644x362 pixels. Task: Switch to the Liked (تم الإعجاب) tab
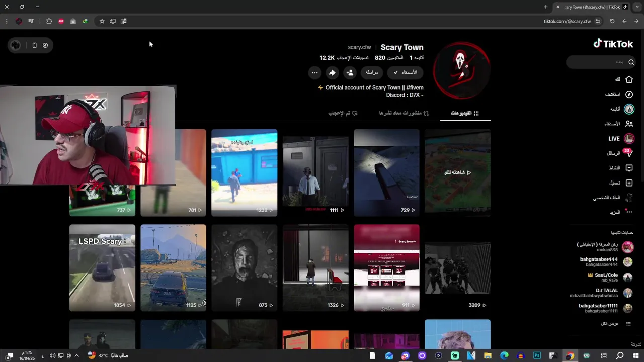click(343, 113)
